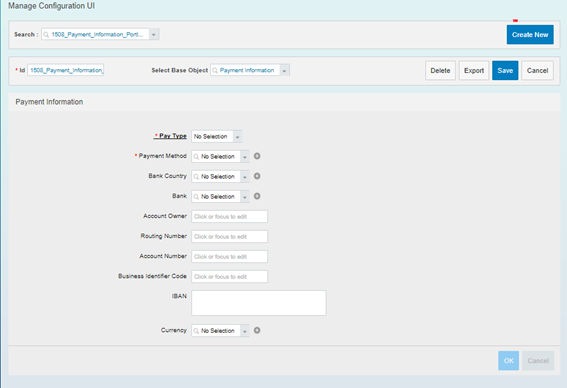Image resolution: width=567 pixels, height=388 pixels.
Task: Save the configuration UI
Action: [505, 71]
